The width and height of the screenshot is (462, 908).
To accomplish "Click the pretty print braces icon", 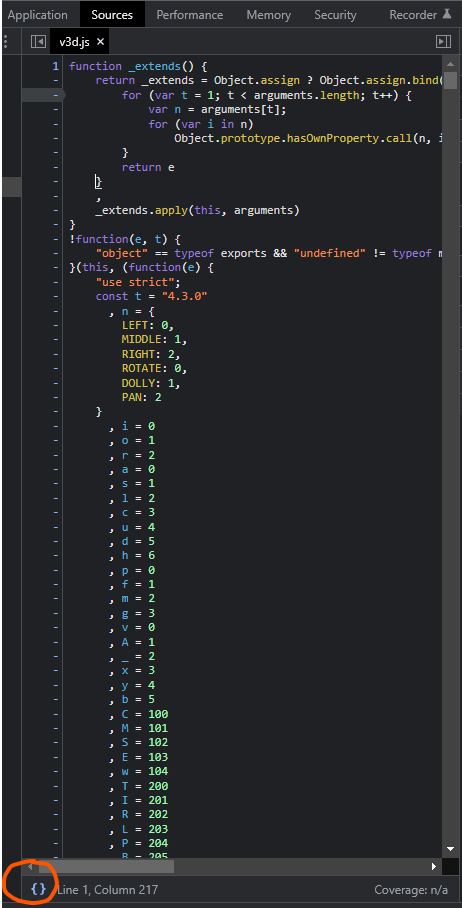I will pos(38,889).
